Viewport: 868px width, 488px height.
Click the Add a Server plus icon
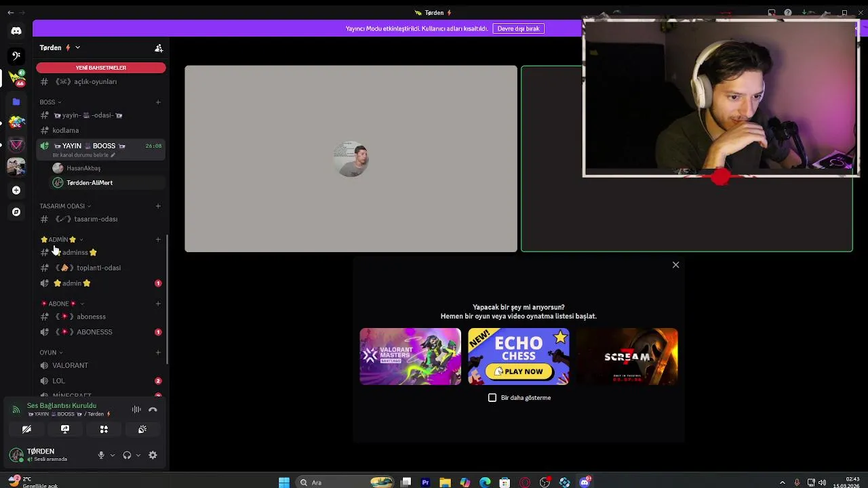[16, 190]
